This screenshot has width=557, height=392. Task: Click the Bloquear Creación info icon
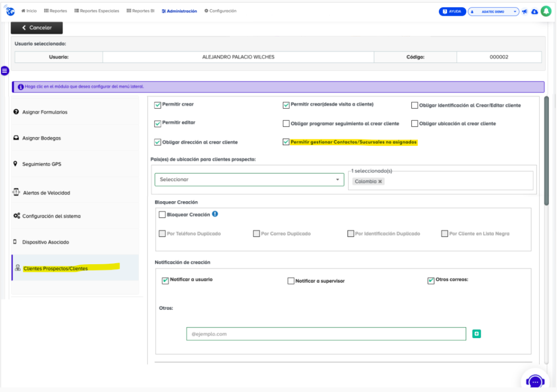[x=215, y=214]
